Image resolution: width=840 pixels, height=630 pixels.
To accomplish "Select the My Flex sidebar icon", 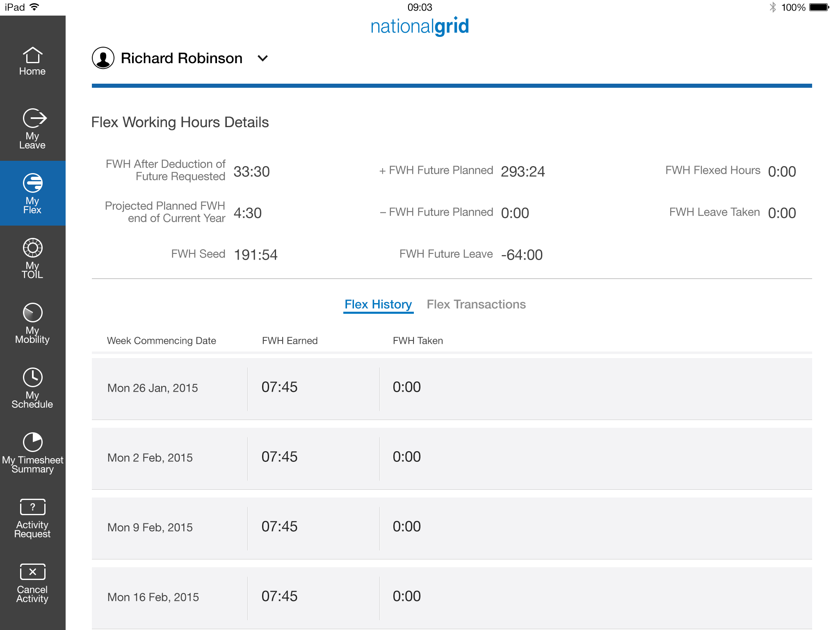I will [32, 193].
